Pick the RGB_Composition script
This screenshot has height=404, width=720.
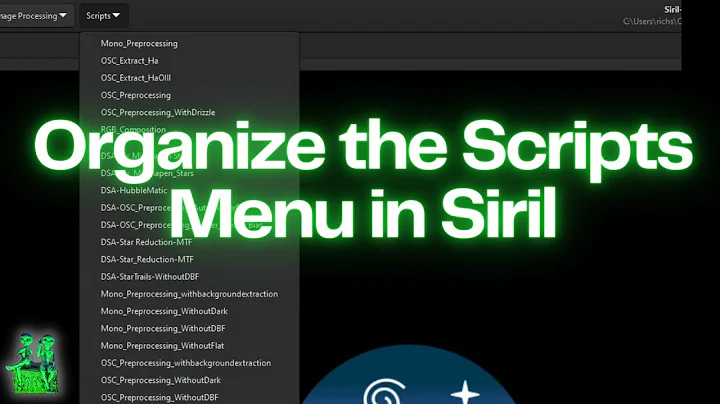[133, 130]
